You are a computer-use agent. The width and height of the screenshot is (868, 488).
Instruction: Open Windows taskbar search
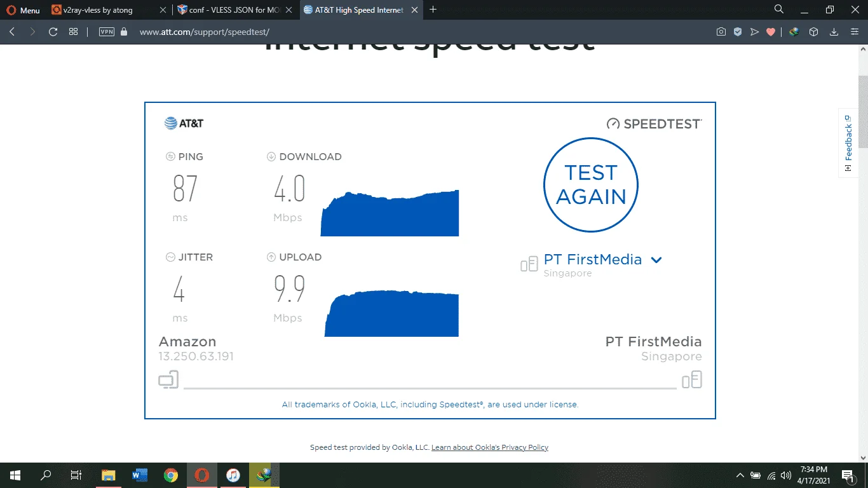tap(46, 475)
